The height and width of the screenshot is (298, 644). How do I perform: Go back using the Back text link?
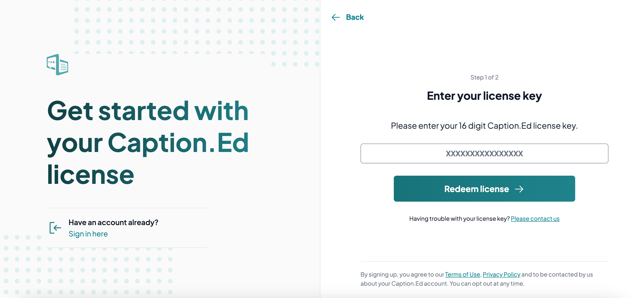[355, 17]
